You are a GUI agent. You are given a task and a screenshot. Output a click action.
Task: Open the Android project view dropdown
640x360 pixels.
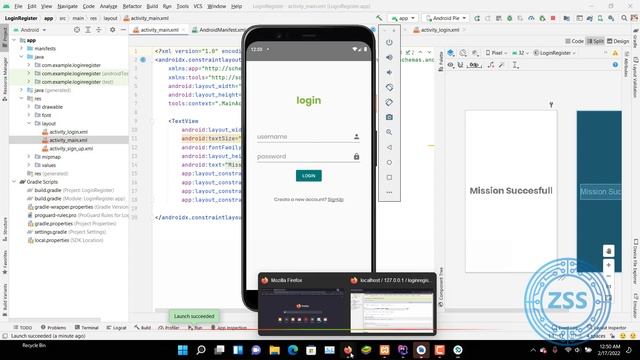[x=30, y=30]
